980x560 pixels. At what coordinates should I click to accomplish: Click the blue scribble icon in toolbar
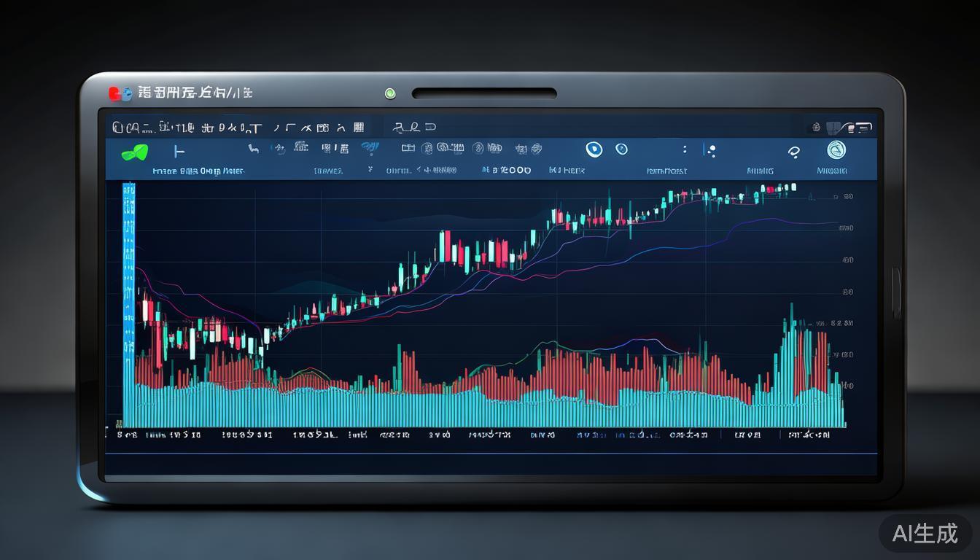(x=370, y=149)
